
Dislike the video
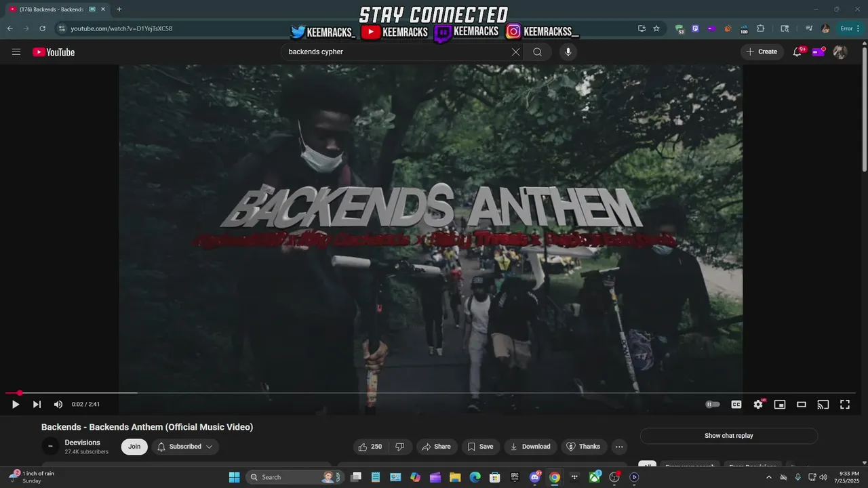[x=400, y=447]
